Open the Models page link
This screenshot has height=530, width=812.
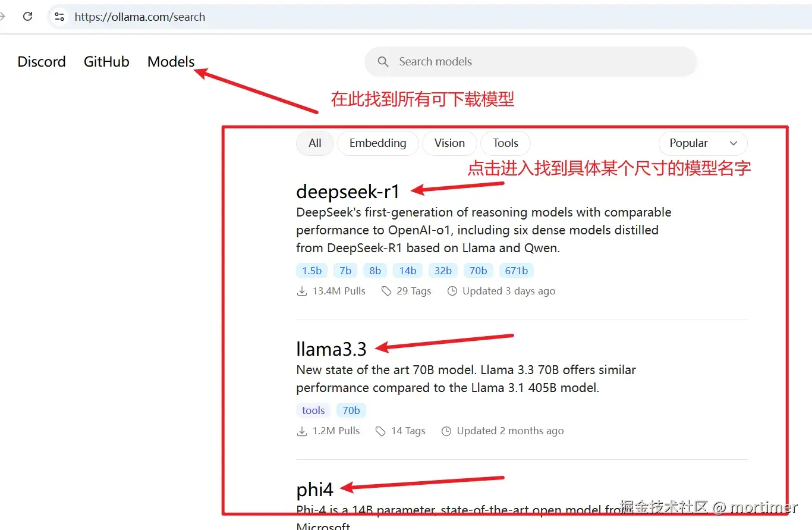coord(171,62)
